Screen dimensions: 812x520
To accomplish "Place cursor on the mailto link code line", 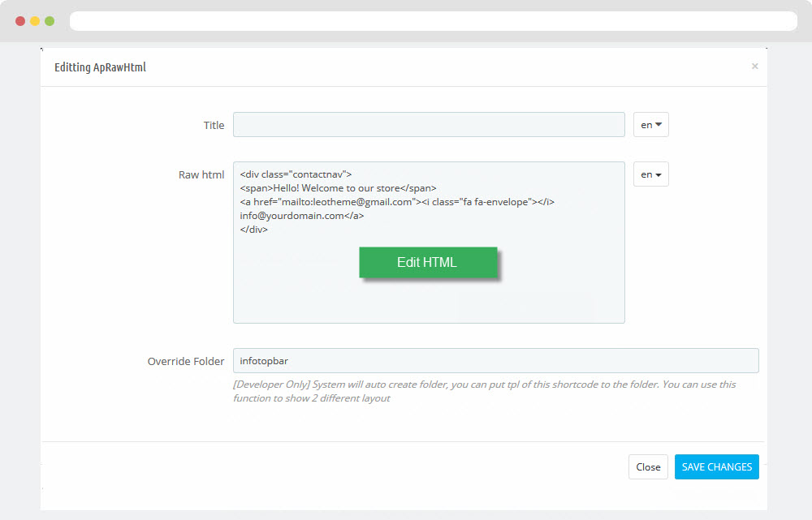I will pos(396,202).
